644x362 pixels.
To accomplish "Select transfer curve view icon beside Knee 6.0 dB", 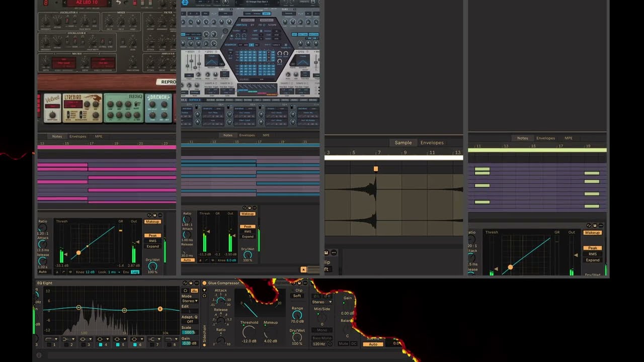I will (207, 260).
